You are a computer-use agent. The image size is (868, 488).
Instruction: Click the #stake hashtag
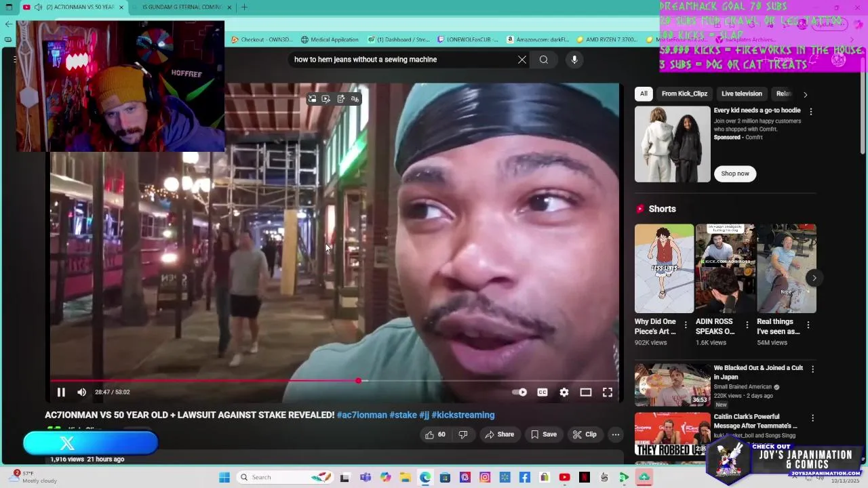[403, 415]
